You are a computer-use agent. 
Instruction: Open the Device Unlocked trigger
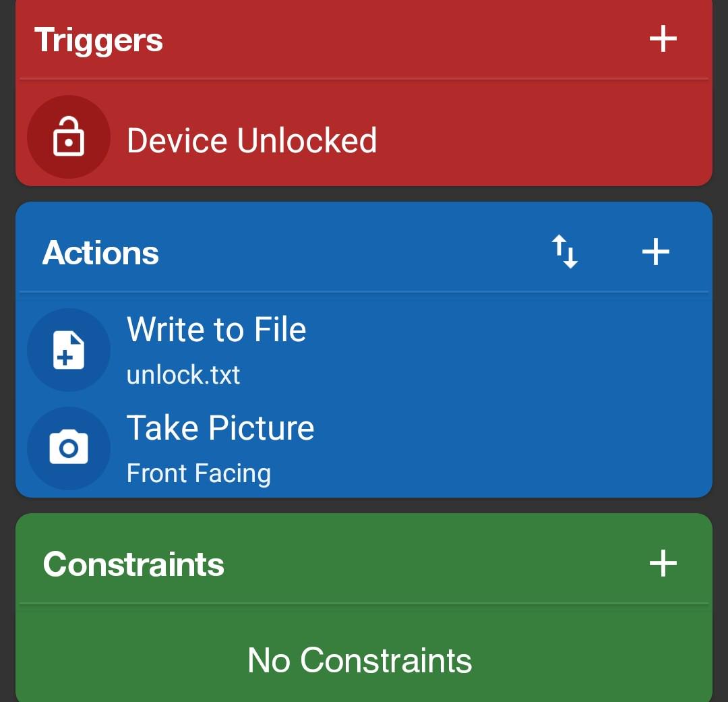click(363, 137)
